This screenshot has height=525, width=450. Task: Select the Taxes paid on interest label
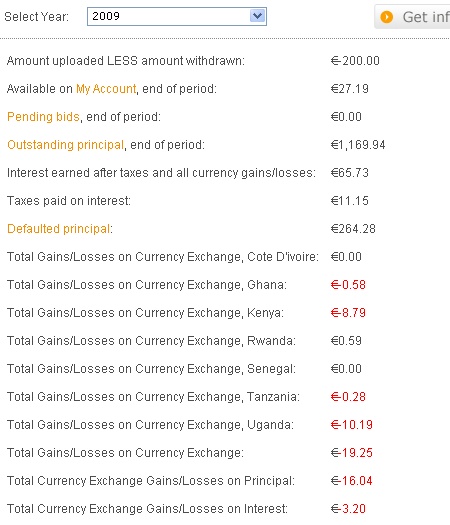click(x=69, y=201)
